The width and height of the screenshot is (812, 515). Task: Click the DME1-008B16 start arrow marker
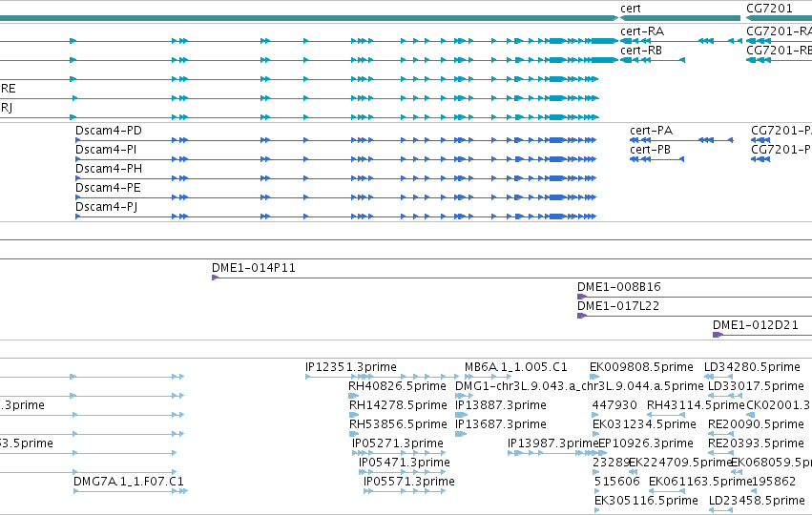click(581, 298)
